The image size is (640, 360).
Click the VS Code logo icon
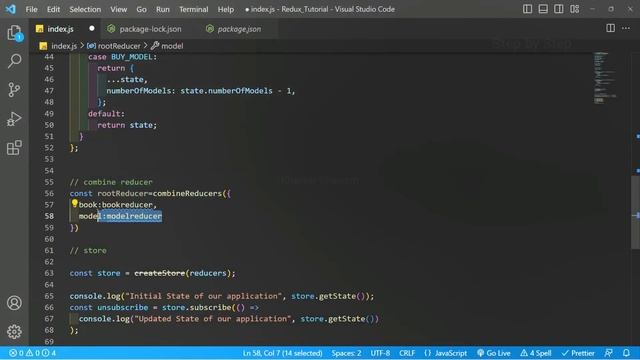point(10,9)
